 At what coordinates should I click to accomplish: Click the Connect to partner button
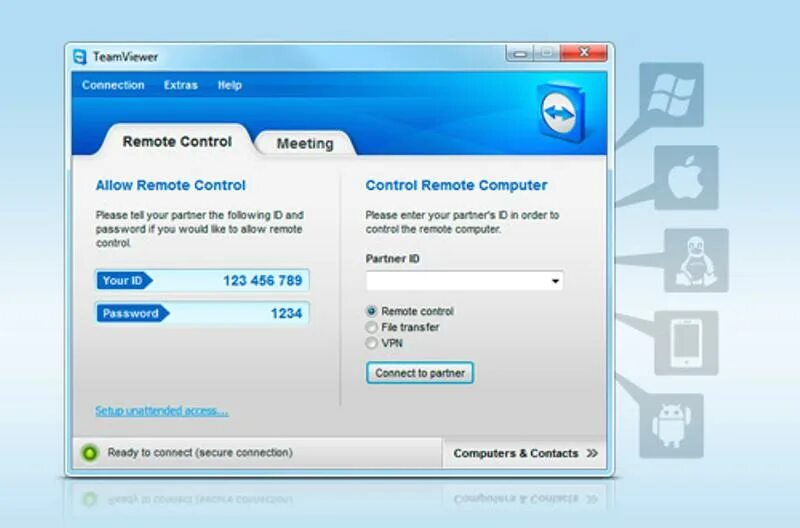420,373
